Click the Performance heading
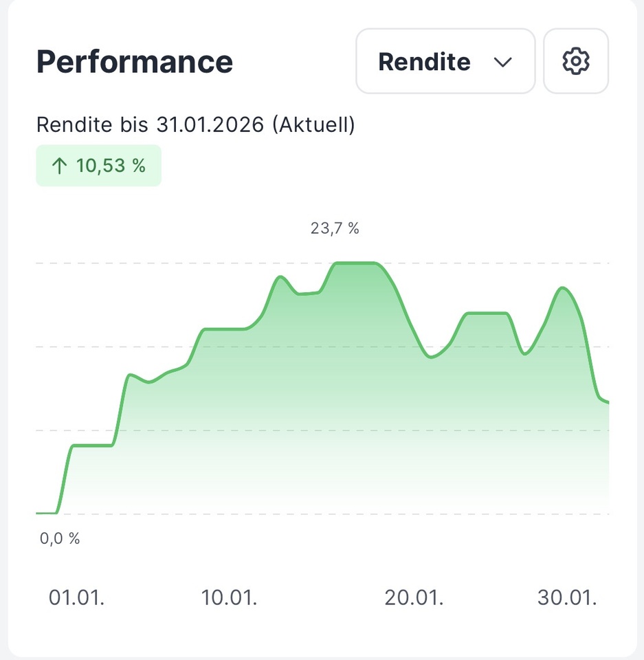 [x=135, y=62]
